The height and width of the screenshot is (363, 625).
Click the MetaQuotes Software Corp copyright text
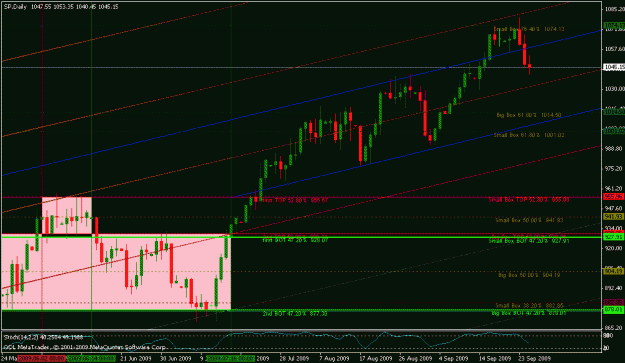[x=85, y=347]
